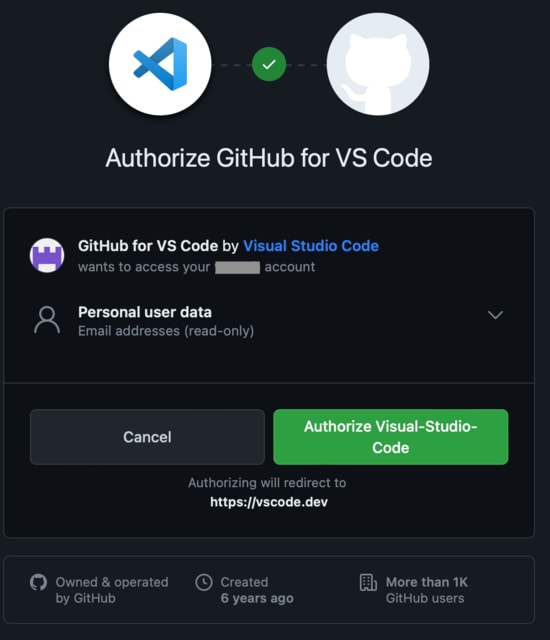
Task: Click the Email addresses (read-only) text
Action: point(166,331)
